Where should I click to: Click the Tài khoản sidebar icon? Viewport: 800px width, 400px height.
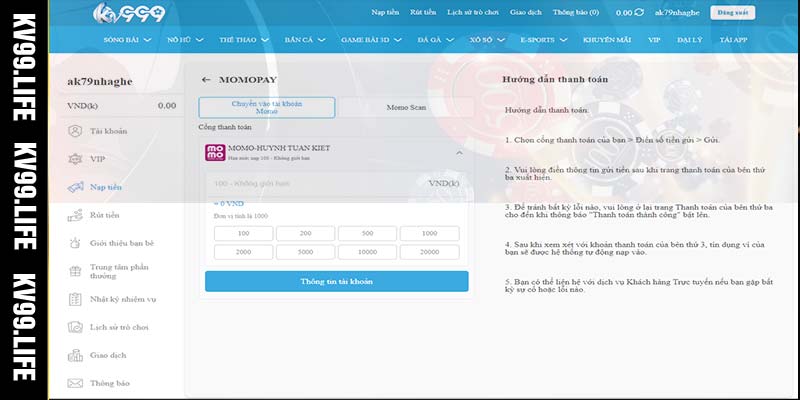[74, 131]
